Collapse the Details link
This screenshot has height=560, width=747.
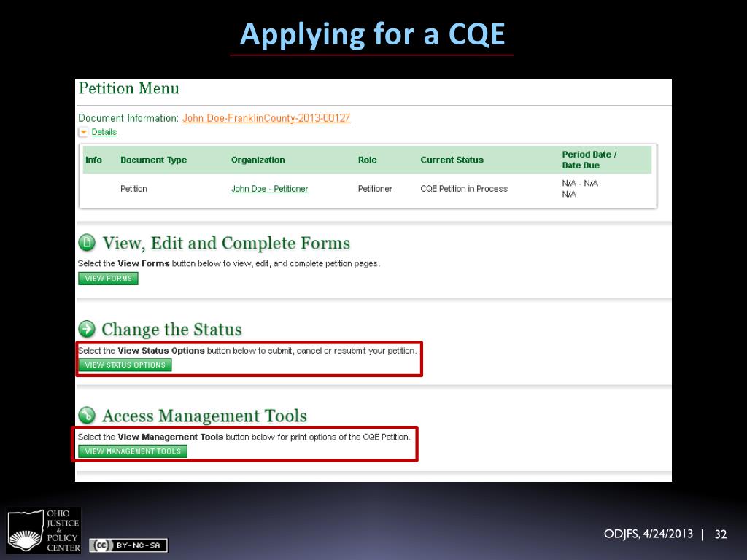click(x=104, y=132)
